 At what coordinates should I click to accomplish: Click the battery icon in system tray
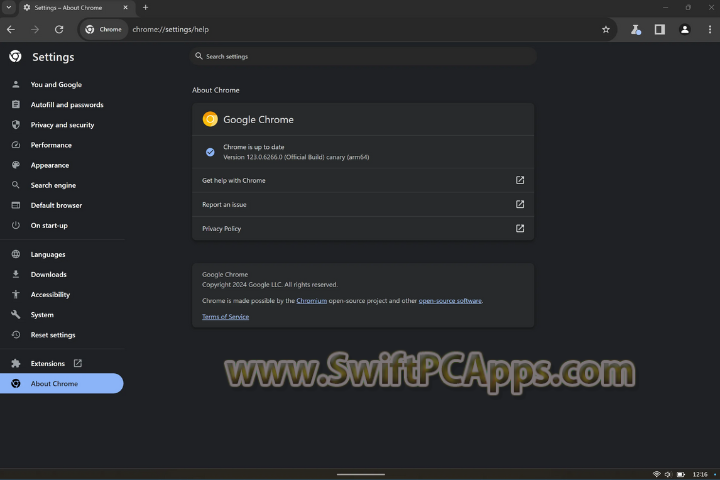(681, 474)
